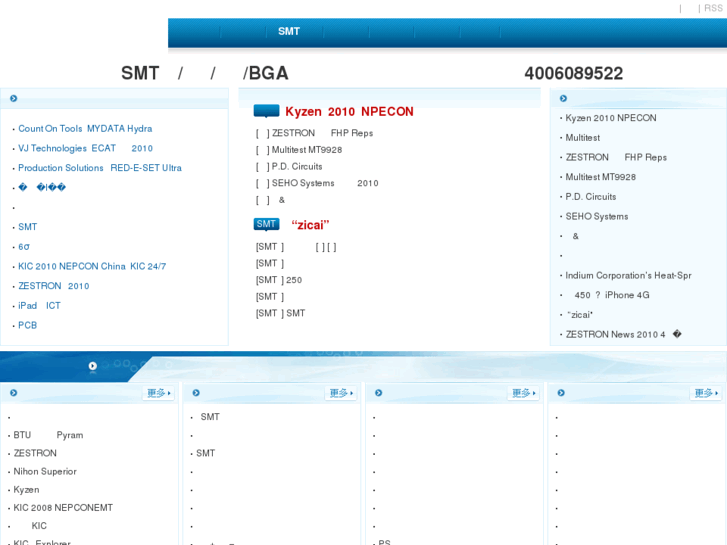Open VJ Technologies ECAT 2010 link
The width and height of the screenshot is (727, 545).
point(85,148)
